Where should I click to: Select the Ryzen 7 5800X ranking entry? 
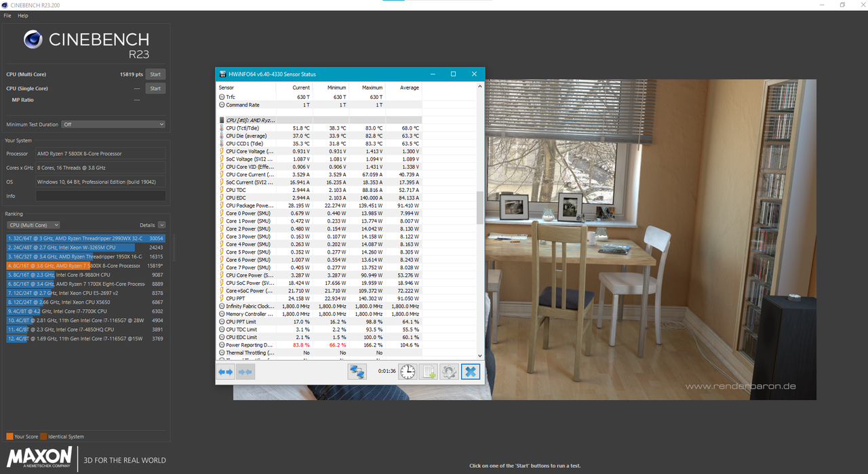(85, 266)
